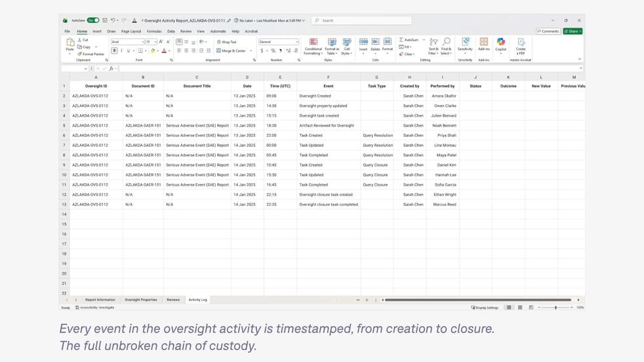Click the Search box in title bar
Screen dimensions: 644x362
coord(361,20)
